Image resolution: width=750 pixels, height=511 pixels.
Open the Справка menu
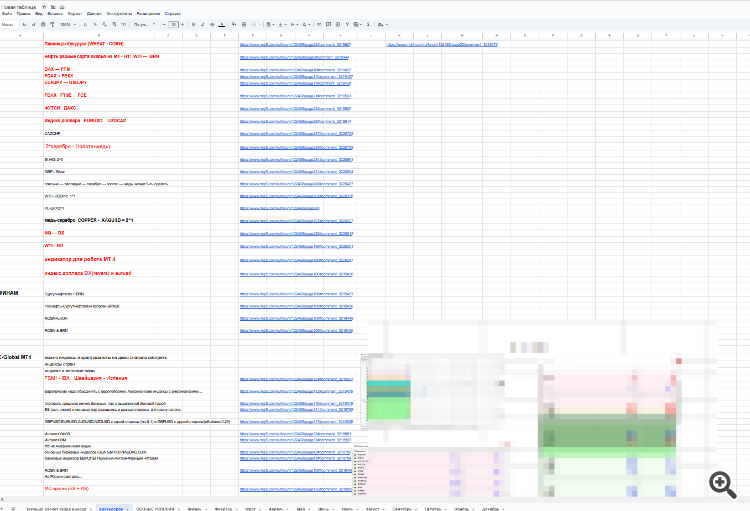point(173,14)
